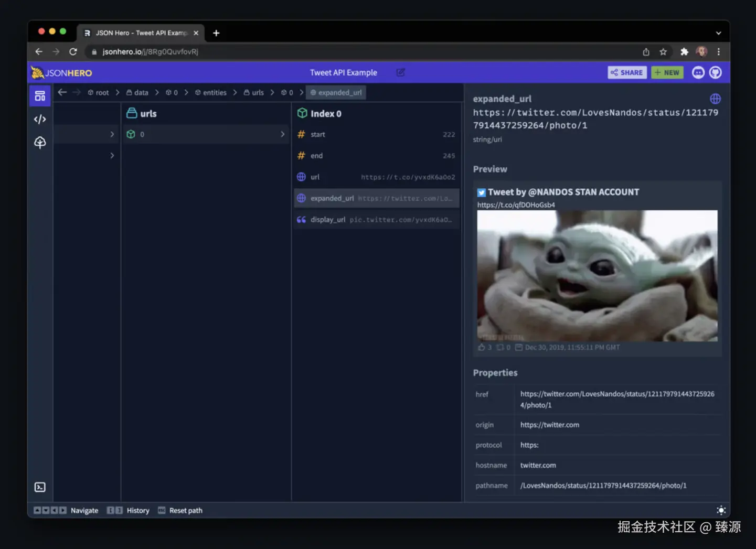Open the globe icon beside expanded_url heading
This screenshot has height=549, width=756.
click(715, 99)
